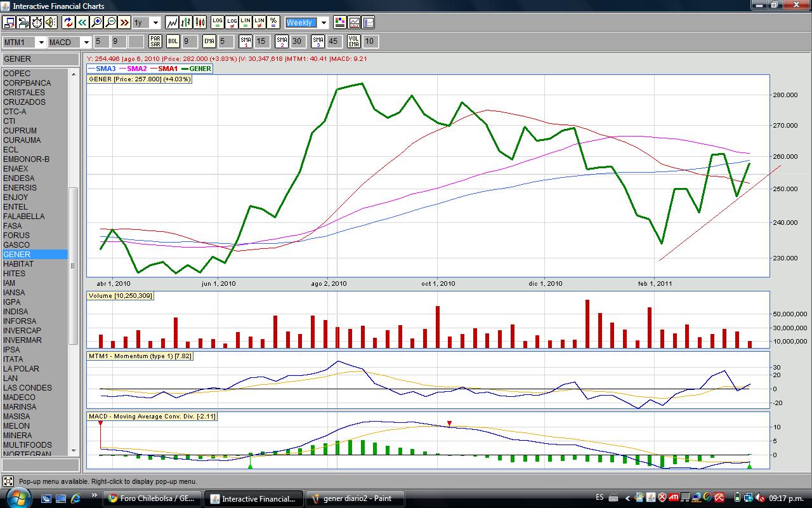Screen dimensions: 812x508
Task: Toggle the Bollinger bands BOL indicator
Action: coord(173,41)
